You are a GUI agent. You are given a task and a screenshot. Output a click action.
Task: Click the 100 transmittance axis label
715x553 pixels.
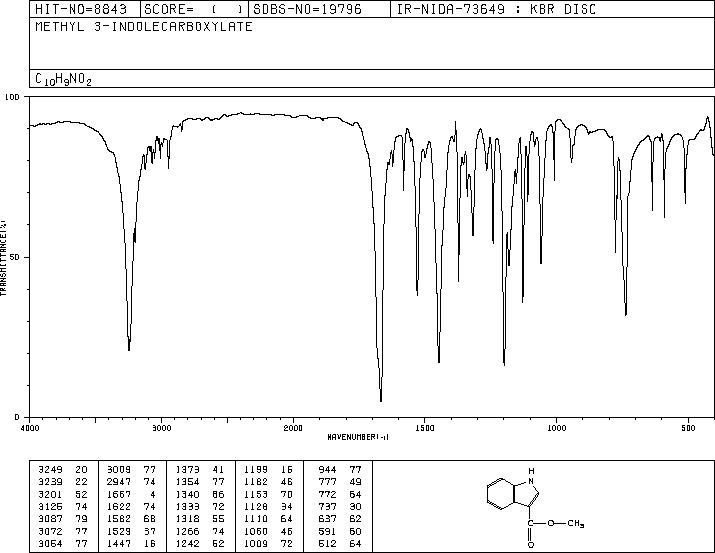click(12, 97)
